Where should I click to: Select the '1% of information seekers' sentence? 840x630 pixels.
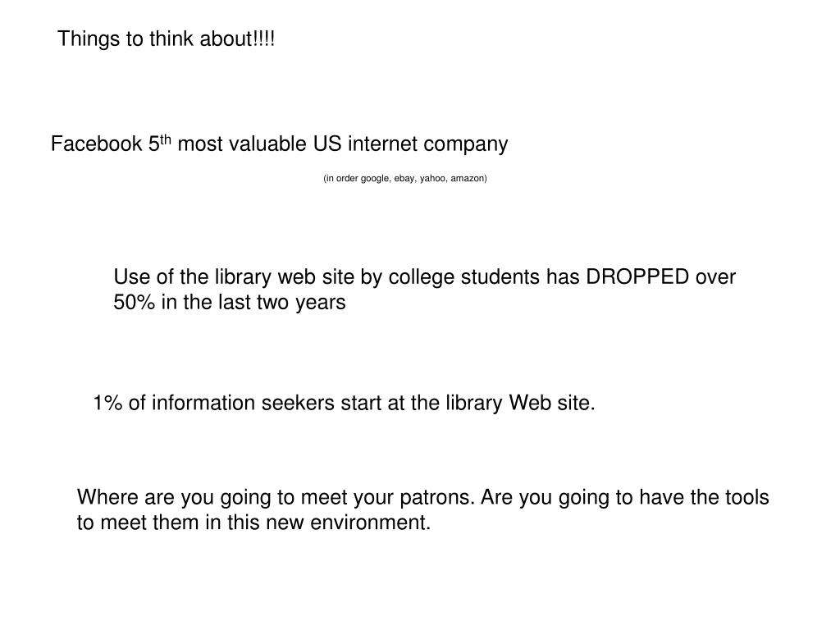tap(344, 403)
